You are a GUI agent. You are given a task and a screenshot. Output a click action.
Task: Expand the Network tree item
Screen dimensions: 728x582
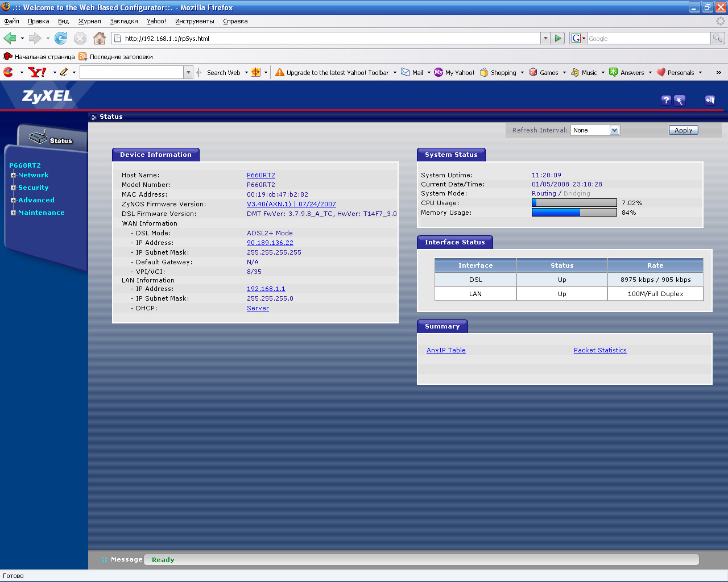(x=13, y=175)
